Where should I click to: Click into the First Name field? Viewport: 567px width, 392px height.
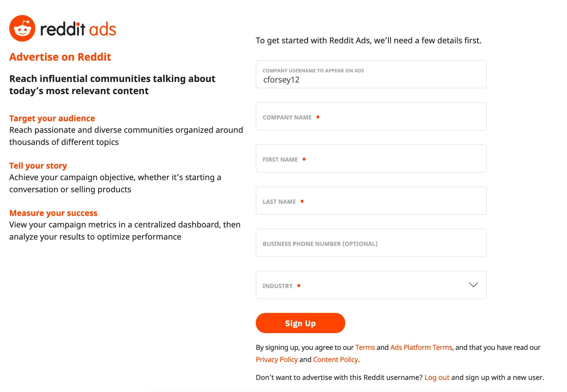click(371, 159)
